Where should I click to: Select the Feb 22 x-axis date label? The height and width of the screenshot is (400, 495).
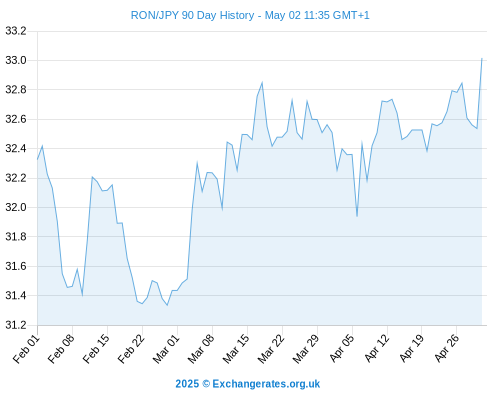(x=131, y=348)
